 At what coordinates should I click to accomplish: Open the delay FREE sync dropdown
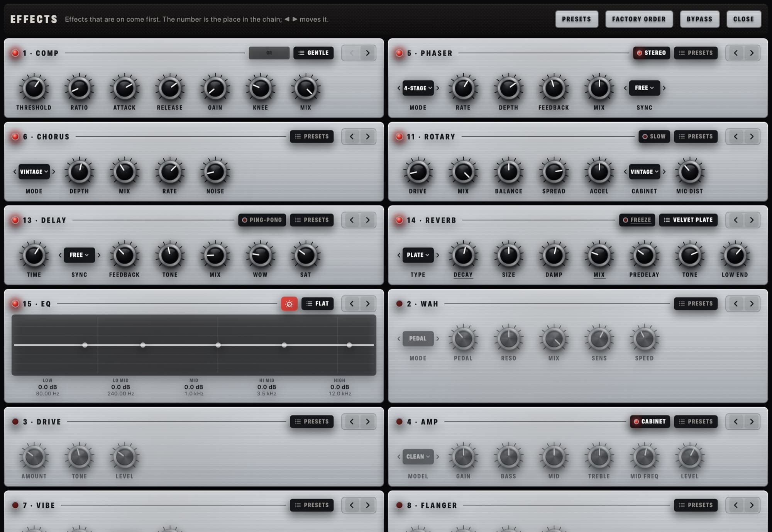pyautogui.click(x=79, y=255)
